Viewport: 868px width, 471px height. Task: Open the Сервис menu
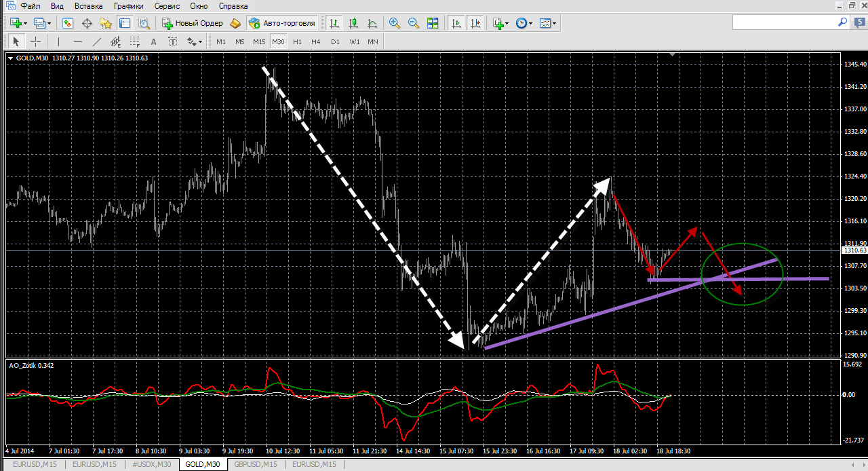click(167, 5)
